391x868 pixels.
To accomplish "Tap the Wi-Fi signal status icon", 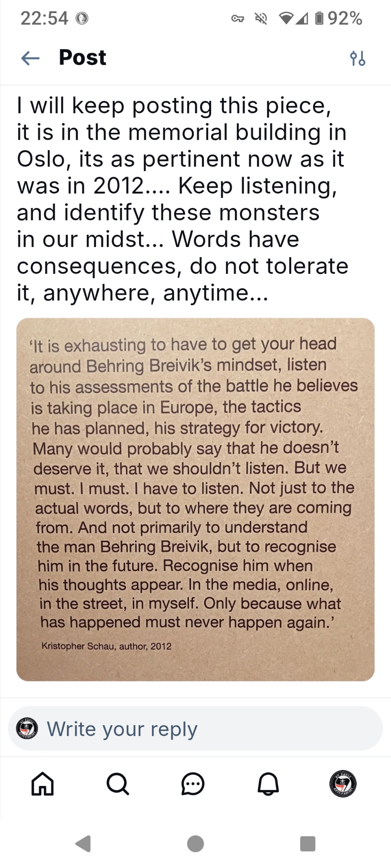I will 287,18.
